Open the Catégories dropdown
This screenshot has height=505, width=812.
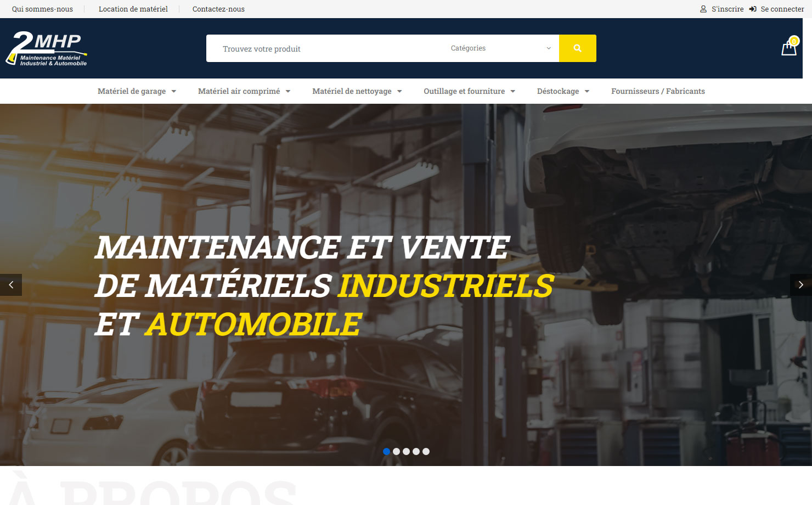click(500, 48)
